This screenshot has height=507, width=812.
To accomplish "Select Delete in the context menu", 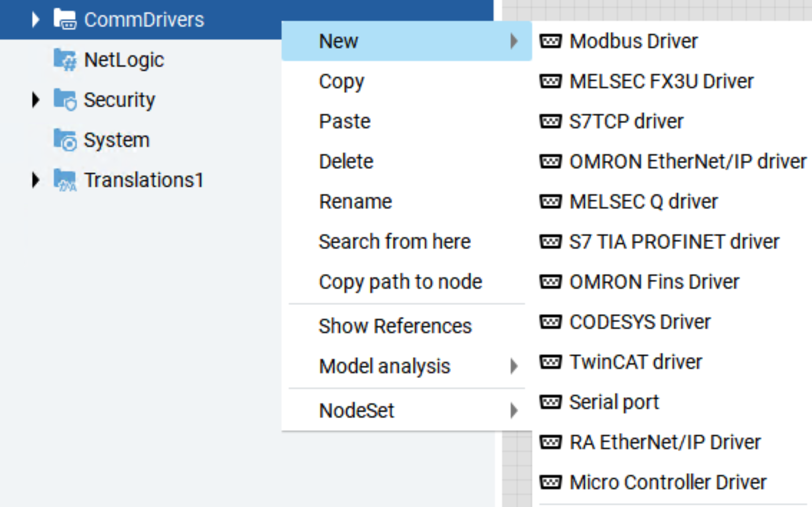I will tap(407, 161).
